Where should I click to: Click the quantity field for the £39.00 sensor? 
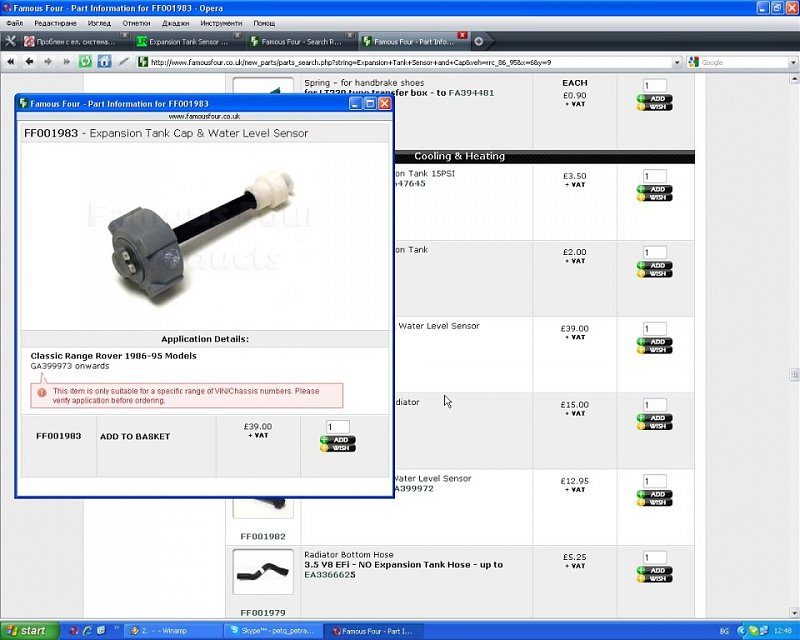[x=655, y=329]
